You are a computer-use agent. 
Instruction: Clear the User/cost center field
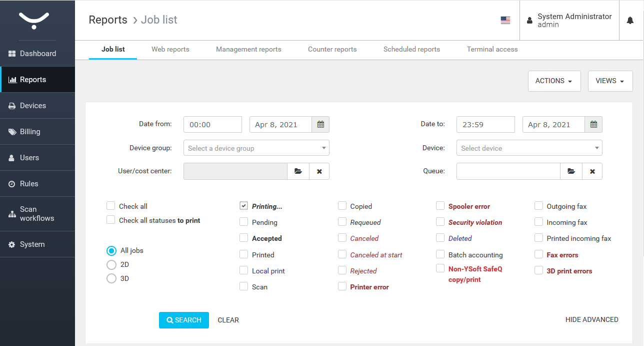click(x=319, y=171)
